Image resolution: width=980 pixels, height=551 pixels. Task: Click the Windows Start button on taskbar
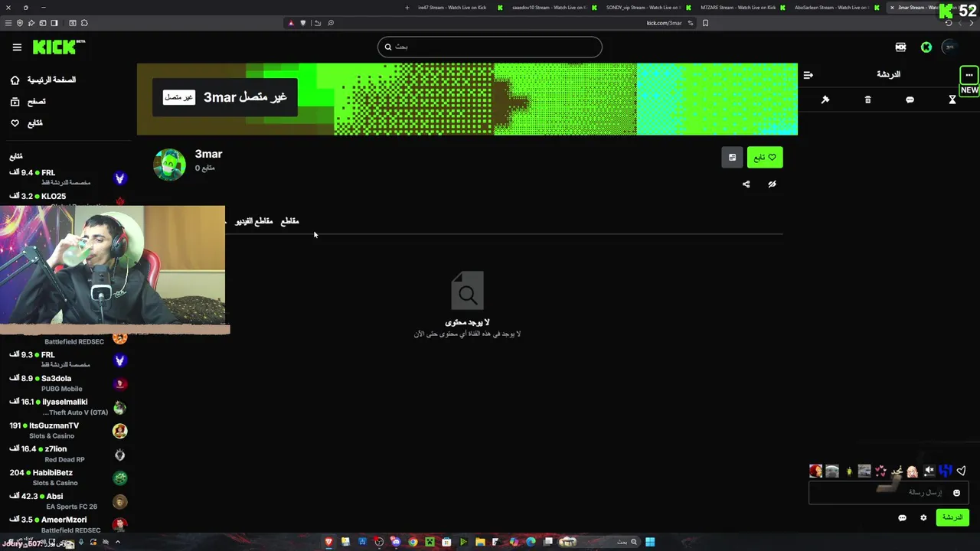[650, 542]
